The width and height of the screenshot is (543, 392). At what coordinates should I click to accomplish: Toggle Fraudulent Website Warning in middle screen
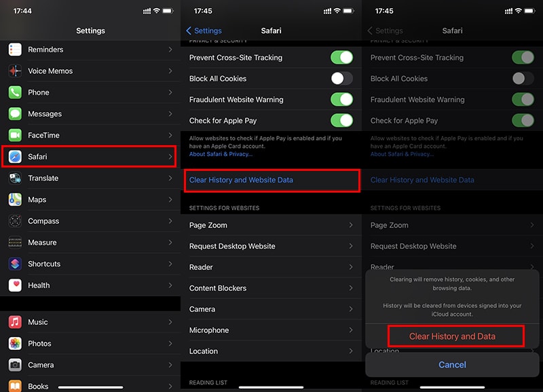click(342, 100)
